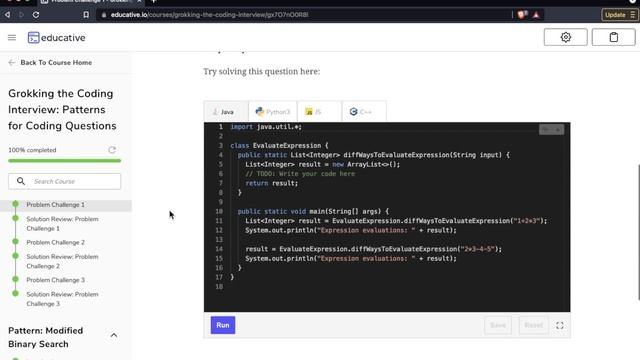This screenshot has width=640, height=360.
Task: Select the Java language tab
Action: [x=226, y=111]
